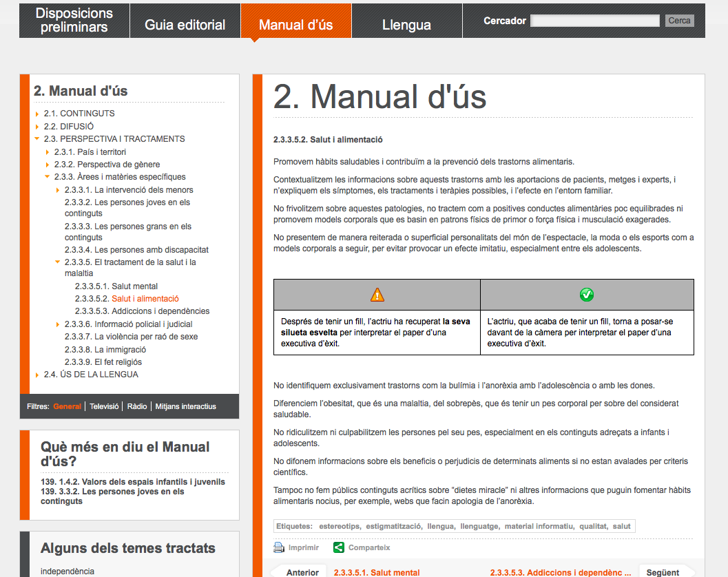Click the printer icon next to Imprimir

tap(279, 548)
